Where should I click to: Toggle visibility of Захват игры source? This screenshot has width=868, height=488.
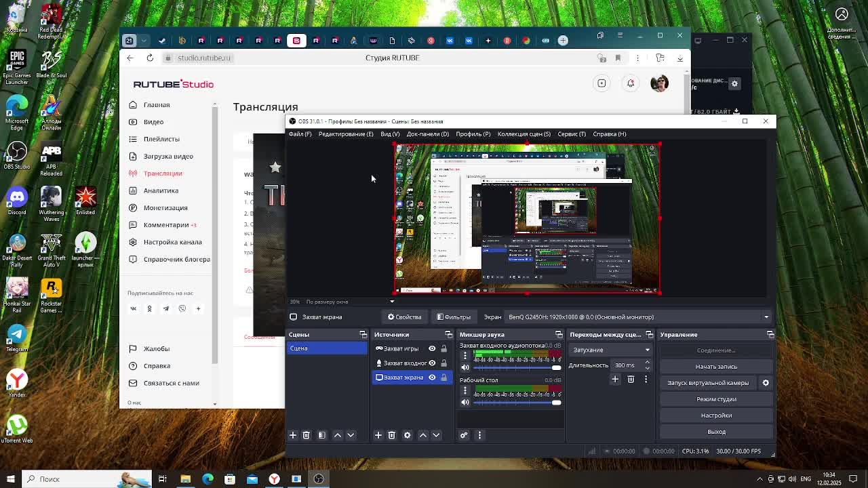432,348
